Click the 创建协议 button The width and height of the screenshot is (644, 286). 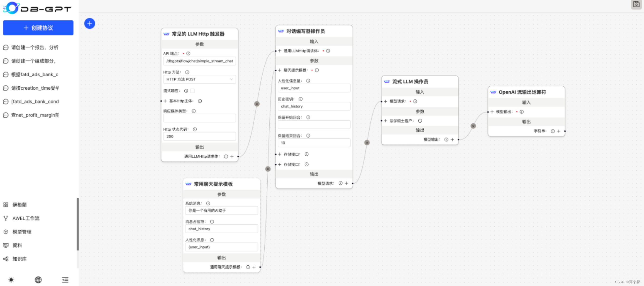pos(38,28)
